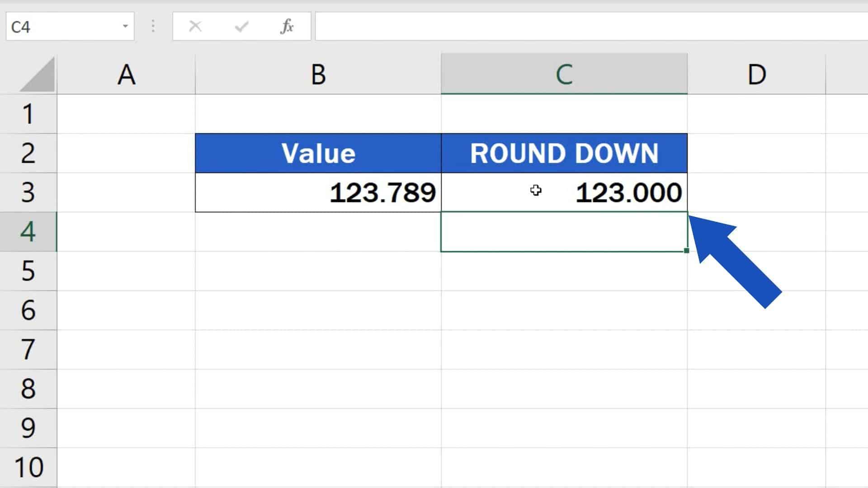Select the ROUND DOWN header cell
The image size is (868, 488).
point(564,153)
